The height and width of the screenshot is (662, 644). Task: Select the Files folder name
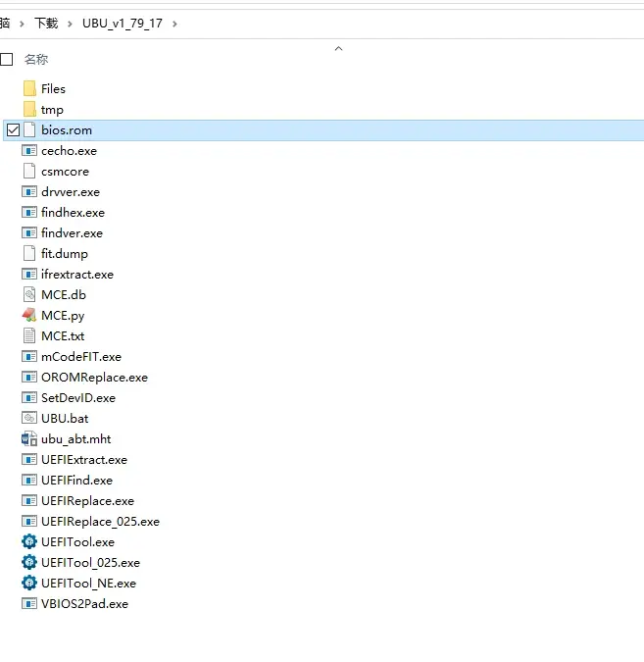[53, 89]
